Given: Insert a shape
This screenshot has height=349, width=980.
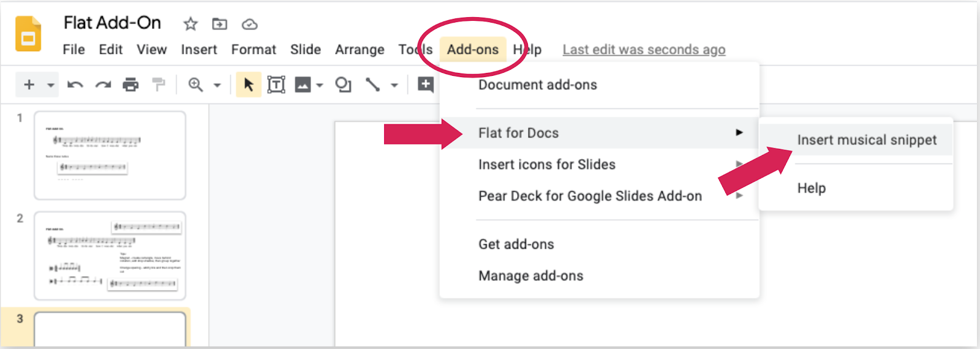Looking at the screenshot, I should coord(343,84).
